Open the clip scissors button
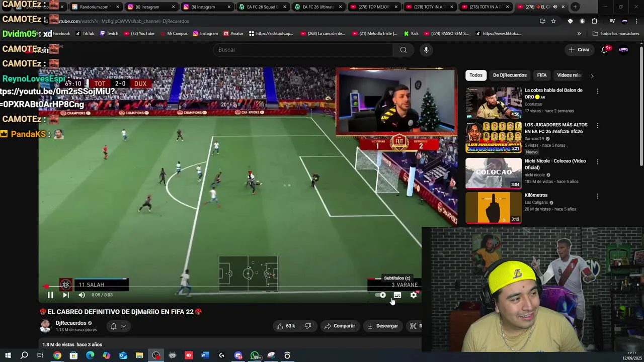The image size is (644, 362). (415, 326)
